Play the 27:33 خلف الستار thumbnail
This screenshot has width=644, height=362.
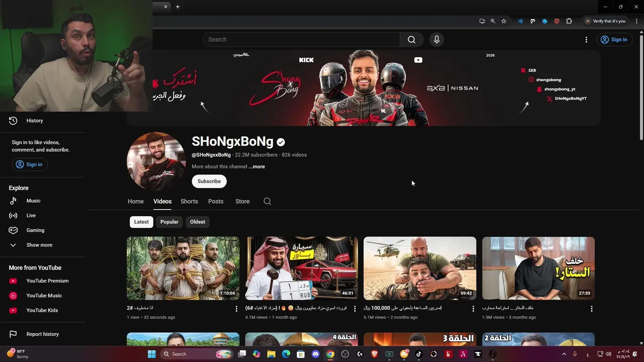coord(538,268)
